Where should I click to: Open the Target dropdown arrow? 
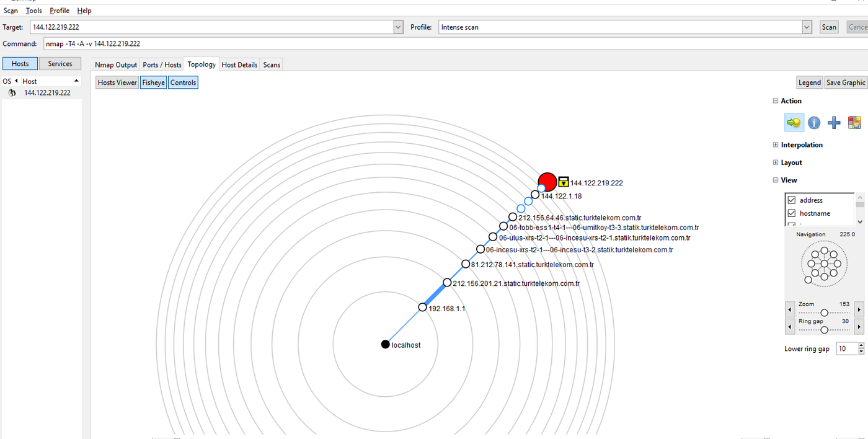point(398,27)
